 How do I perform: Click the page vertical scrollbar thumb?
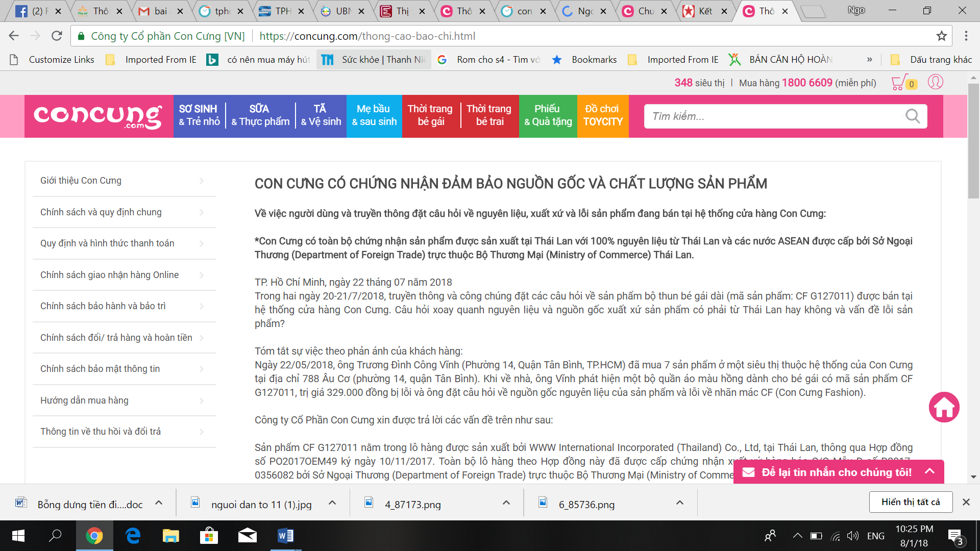[973, 141]
